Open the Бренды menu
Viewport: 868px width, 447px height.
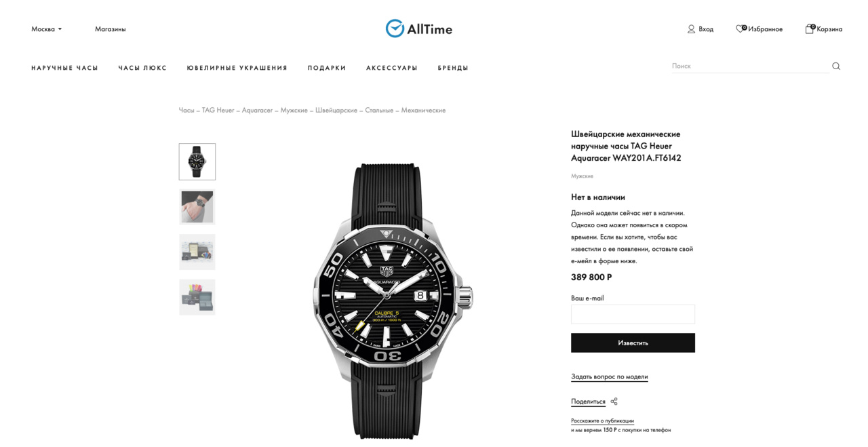click(453, 68)
